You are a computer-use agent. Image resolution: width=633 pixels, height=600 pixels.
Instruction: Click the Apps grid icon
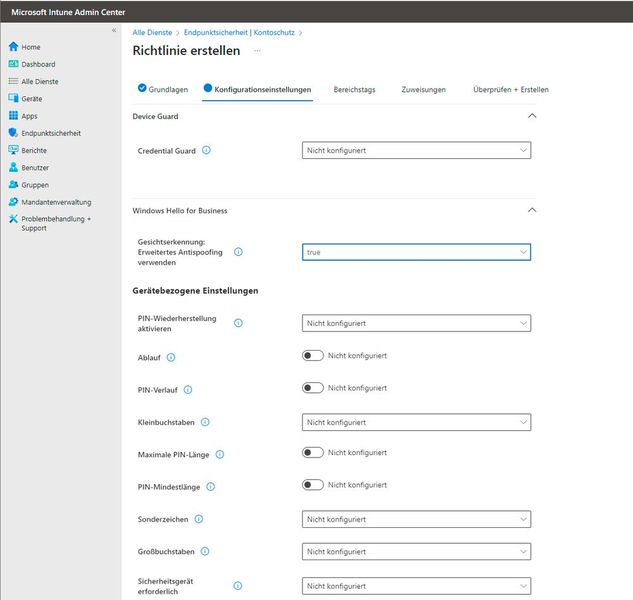(13, 115)
